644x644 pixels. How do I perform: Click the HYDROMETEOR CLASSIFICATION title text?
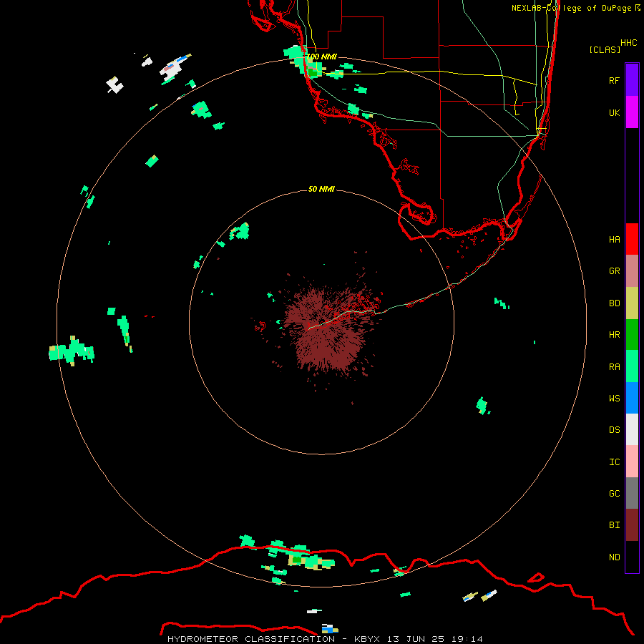251,639
